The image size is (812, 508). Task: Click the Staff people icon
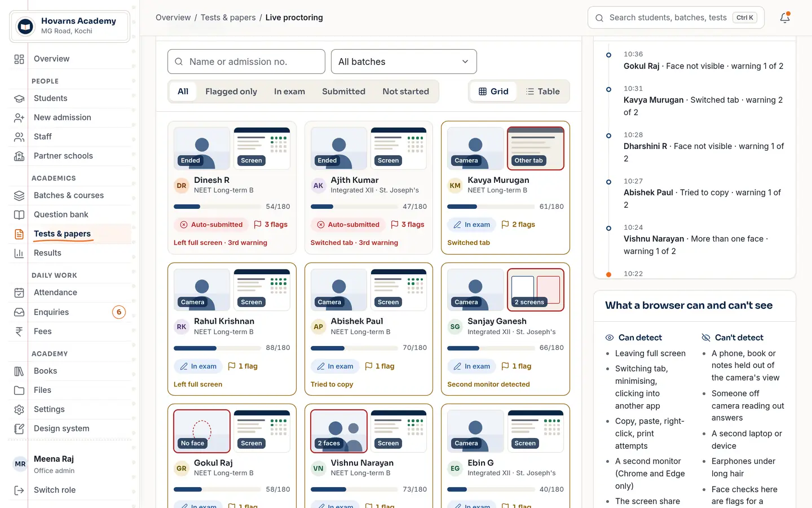(x=19, y=137)
